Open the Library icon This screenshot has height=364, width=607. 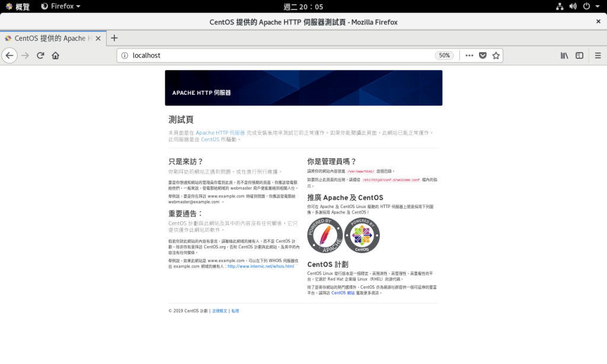pyautogui.click(x=564, y=55)
